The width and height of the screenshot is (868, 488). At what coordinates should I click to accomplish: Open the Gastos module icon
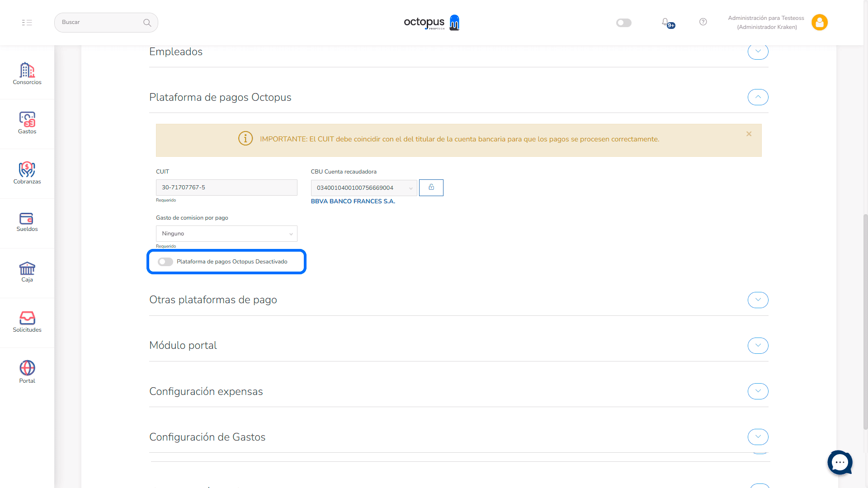27,123
